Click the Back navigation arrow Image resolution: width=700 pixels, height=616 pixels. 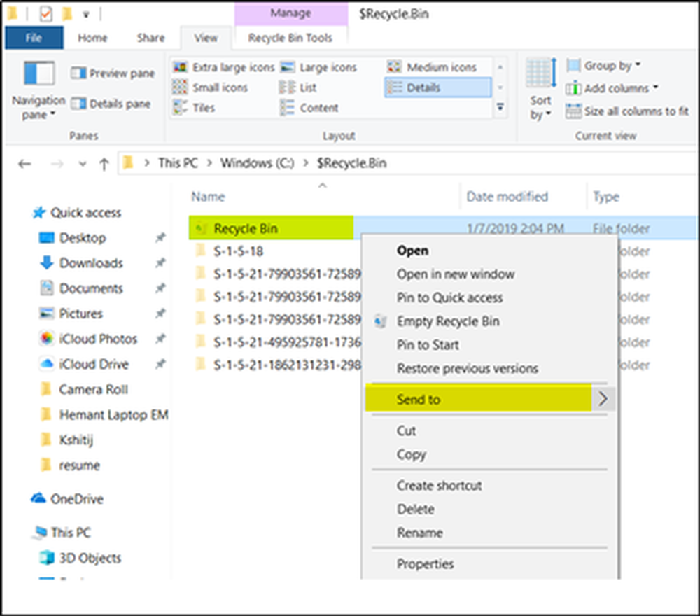click(24, 164)
